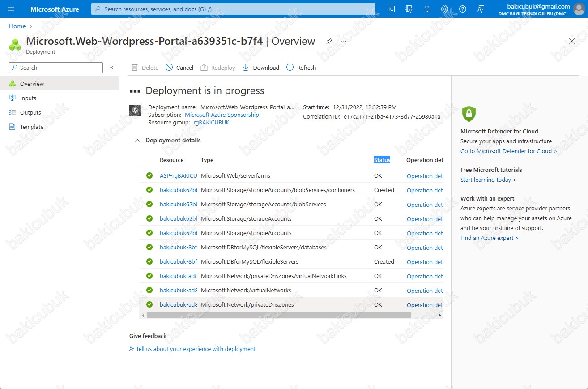This screenshot has height=389, width=588.
Task: Click success icon of privateDnsZones row
Action: coord(149,304)
